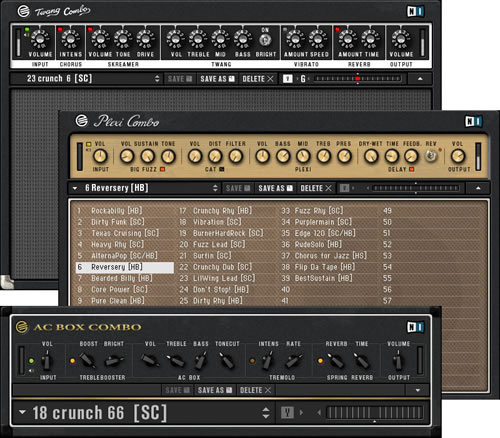Toggle the Plexi delay Rev switch

pyautogui.click(x=431, y=156)
